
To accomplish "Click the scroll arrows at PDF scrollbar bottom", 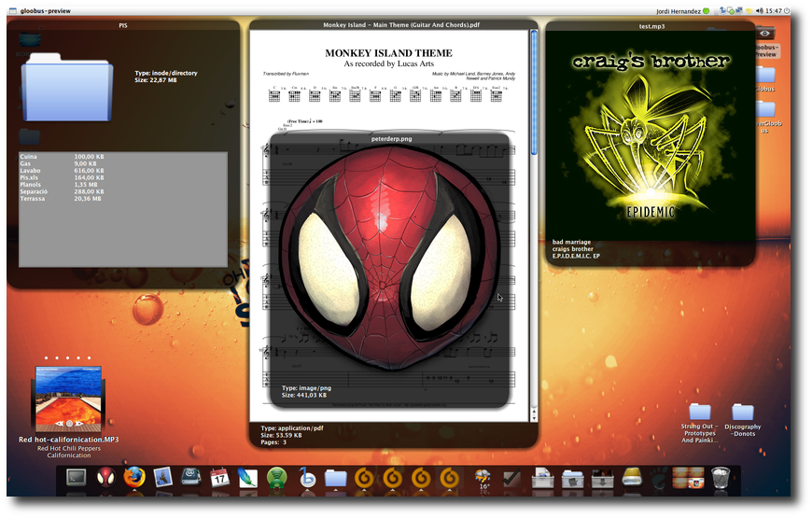I will pos(533,415).
